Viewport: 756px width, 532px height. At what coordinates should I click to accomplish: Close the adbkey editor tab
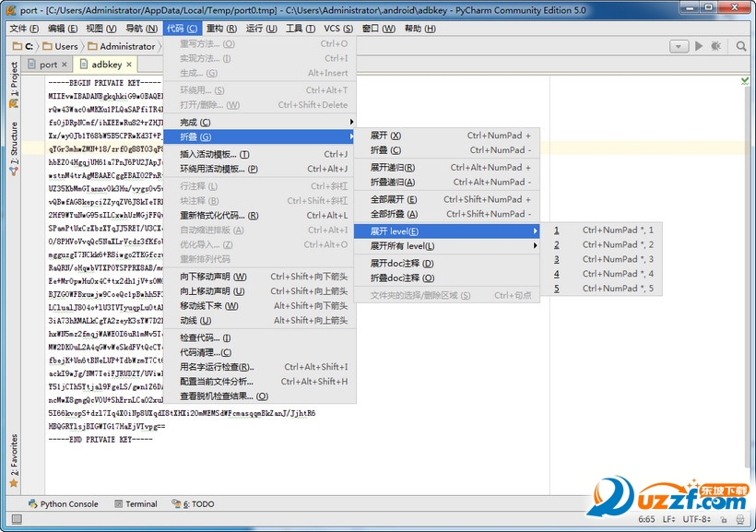tap(129, 65)
